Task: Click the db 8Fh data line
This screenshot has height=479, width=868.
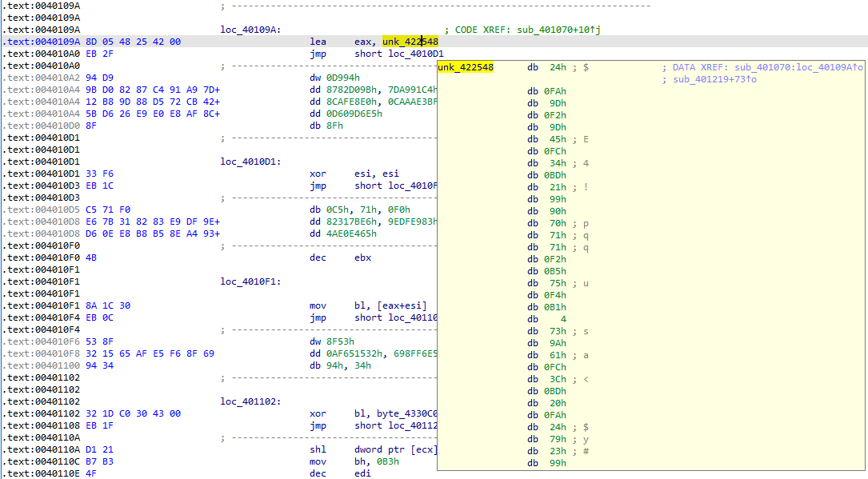Action: coord(326,126)
